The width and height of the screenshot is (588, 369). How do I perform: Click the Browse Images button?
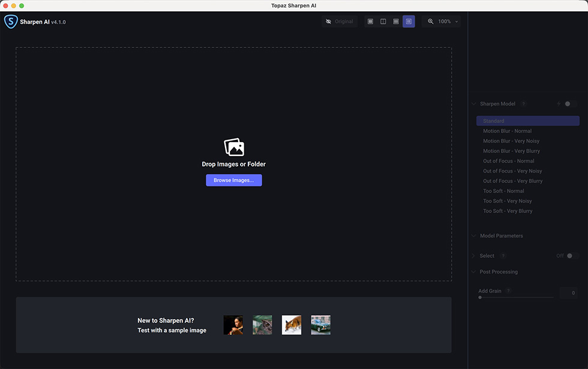(x=233, y=180)
